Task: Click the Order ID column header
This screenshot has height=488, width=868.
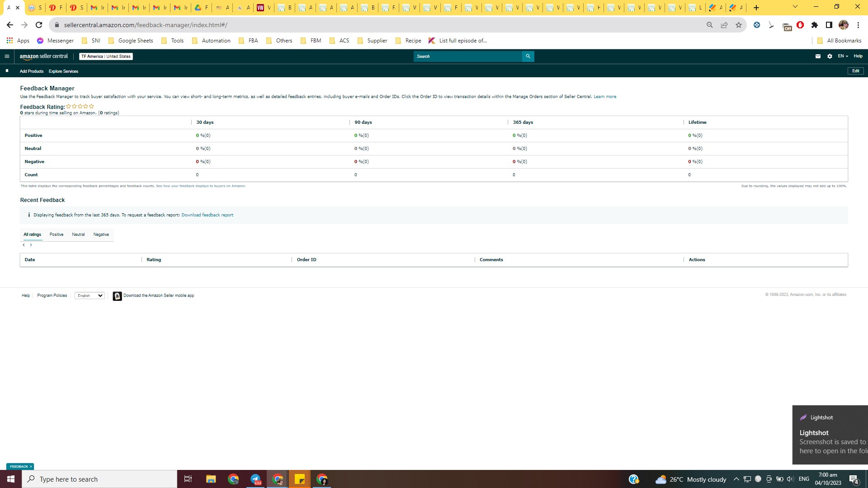Action: (x=307, y=260)
